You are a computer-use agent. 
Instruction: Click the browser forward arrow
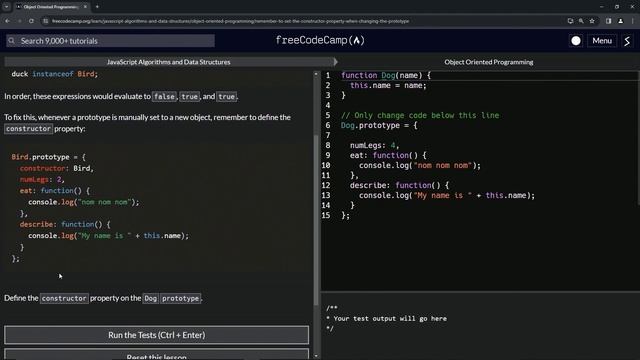point(19,21)
